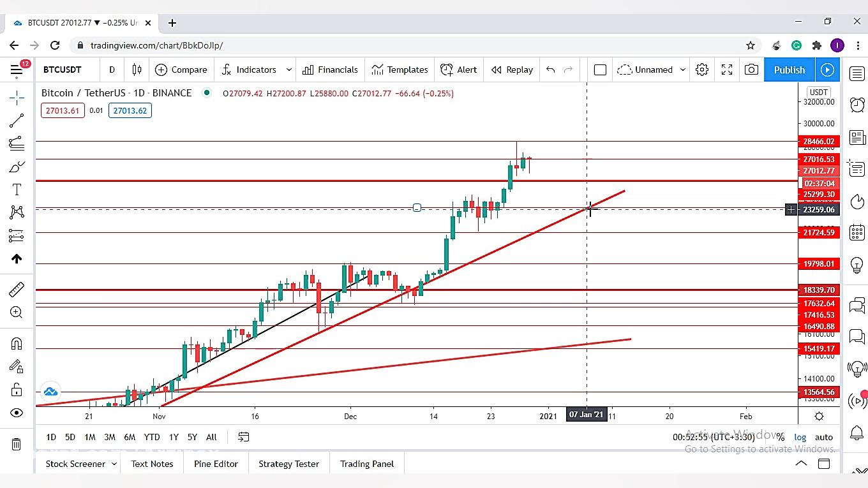Open the Pine Editor tab
The width and height of the screenshot is (868, 488).
[216, 464]
